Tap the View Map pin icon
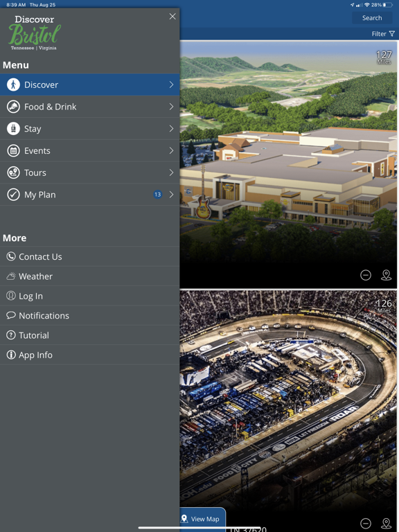This screenshot has height=532, width=399. tap(184, 519)
